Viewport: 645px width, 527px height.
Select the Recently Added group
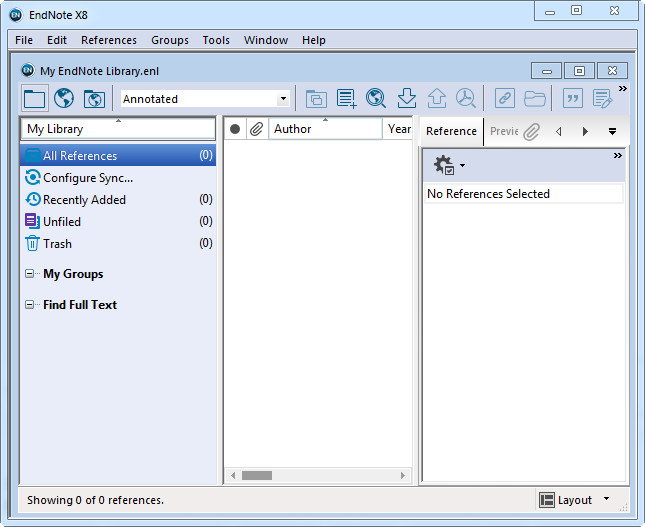coord(118,200)
